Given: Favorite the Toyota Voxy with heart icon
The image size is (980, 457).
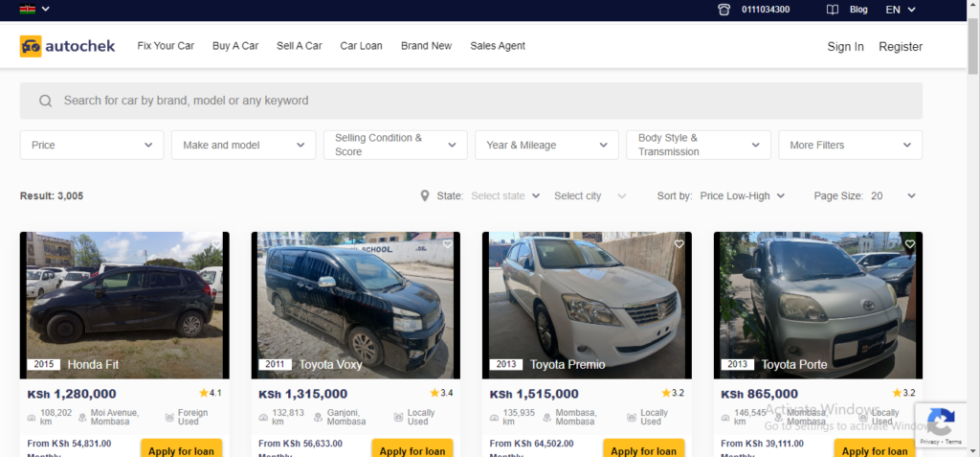Looking at the screenshot, I should [448, 244].
